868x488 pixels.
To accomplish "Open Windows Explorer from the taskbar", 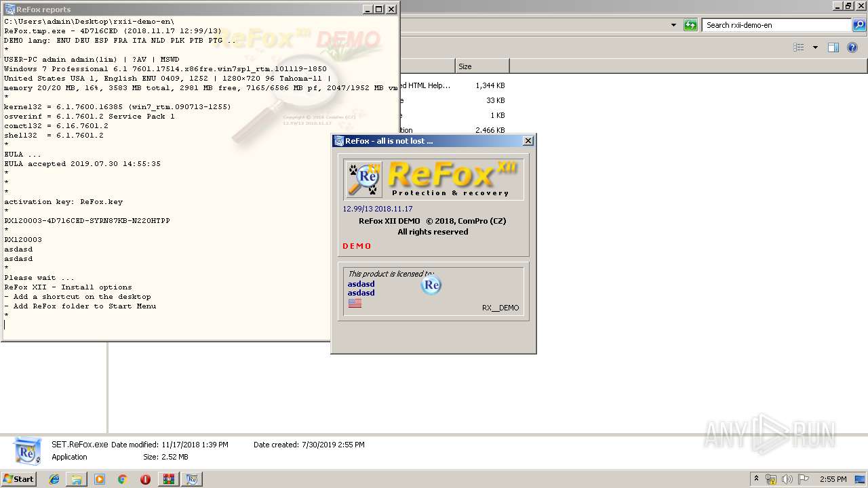I will [x=77, y=479].
